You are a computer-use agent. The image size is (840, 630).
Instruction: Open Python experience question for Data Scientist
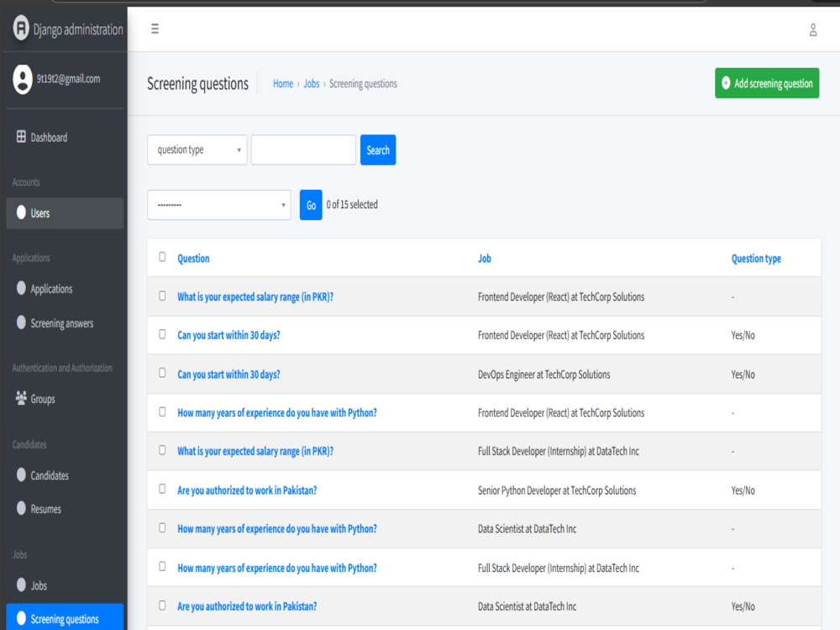277,528
